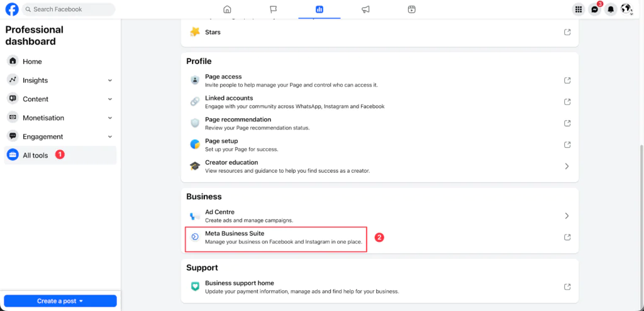Open the account profile picture menu

click(626, 9)
